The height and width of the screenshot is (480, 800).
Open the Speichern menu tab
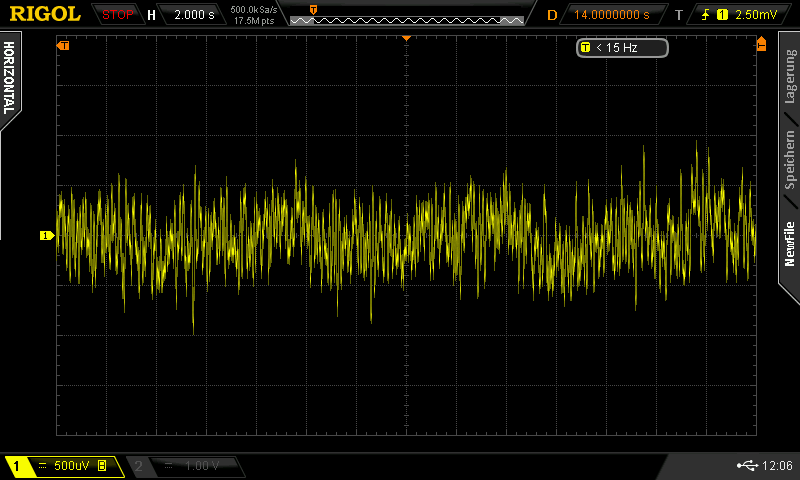[x=789, y=160]
